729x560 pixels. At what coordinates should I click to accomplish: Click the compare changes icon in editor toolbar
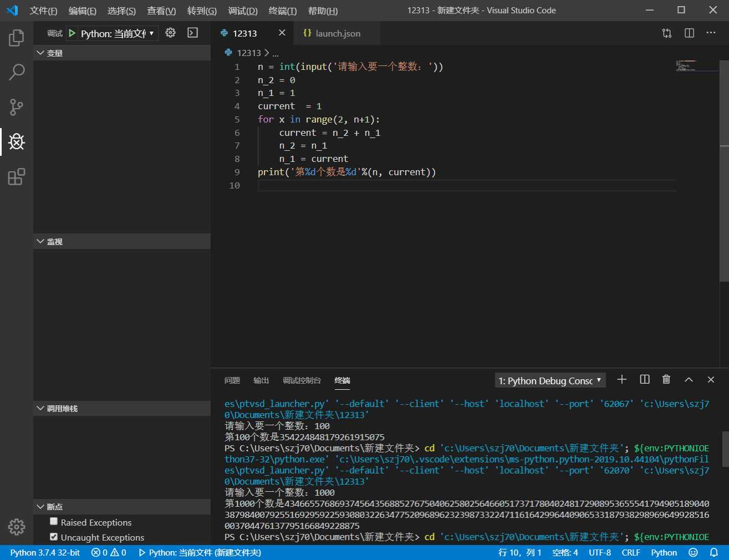pos(667,33)
